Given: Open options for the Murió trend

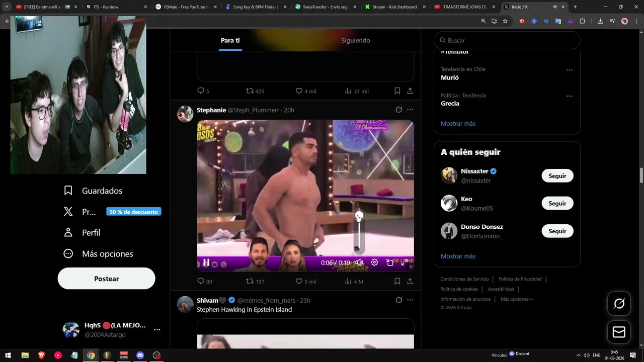Looking at the screenshot, I should pos(569,70).
